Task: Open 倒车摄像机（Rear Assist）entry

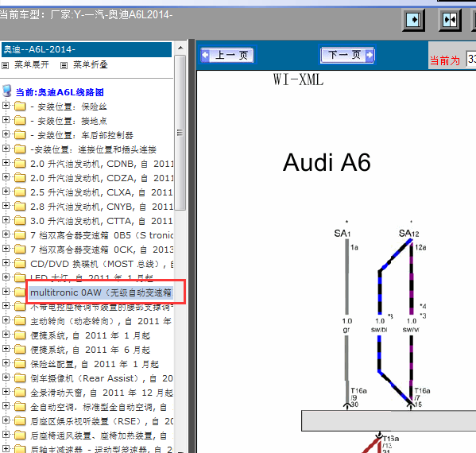Action: click(102, 378)
